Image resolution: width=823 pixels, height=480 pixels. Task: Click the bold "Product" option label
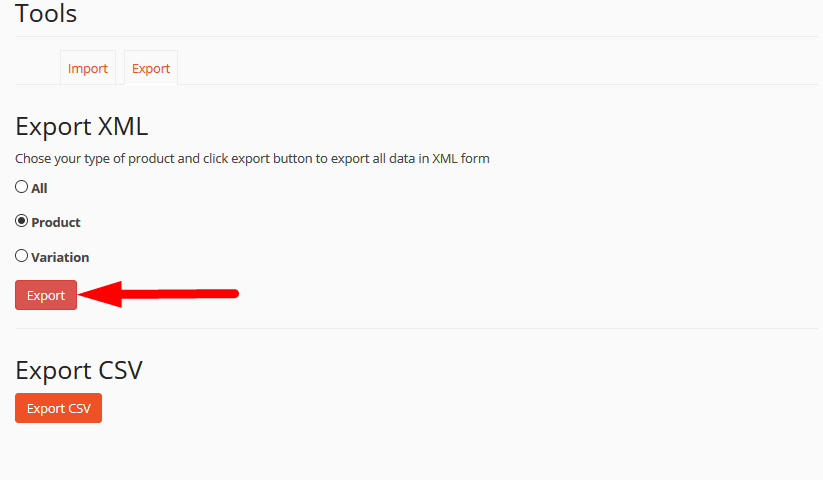pos(56,222)
